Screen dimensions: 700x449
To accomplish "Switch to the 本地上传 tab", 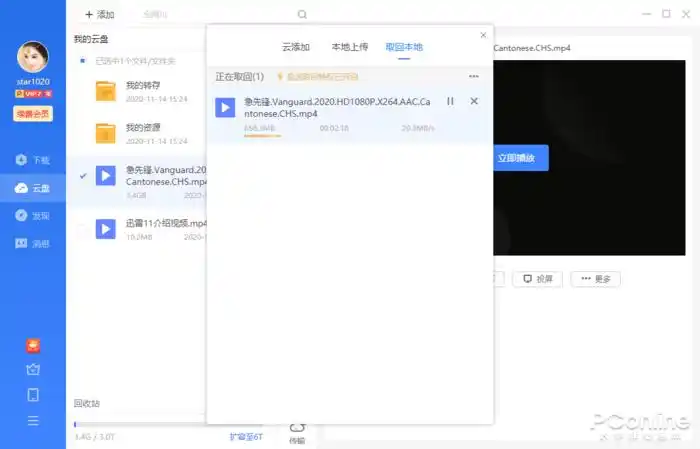I will 348,47.
